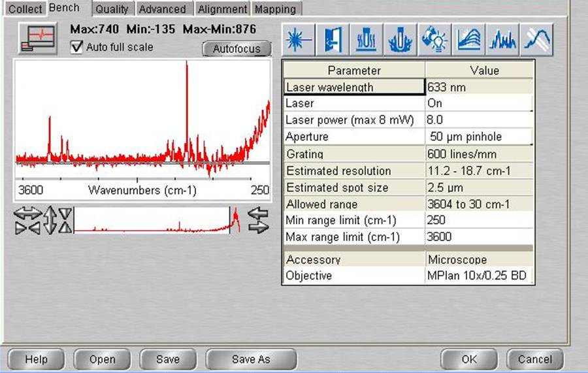Open the Alignment tab
The image size is (588, 373).
[x=222, y=9]
